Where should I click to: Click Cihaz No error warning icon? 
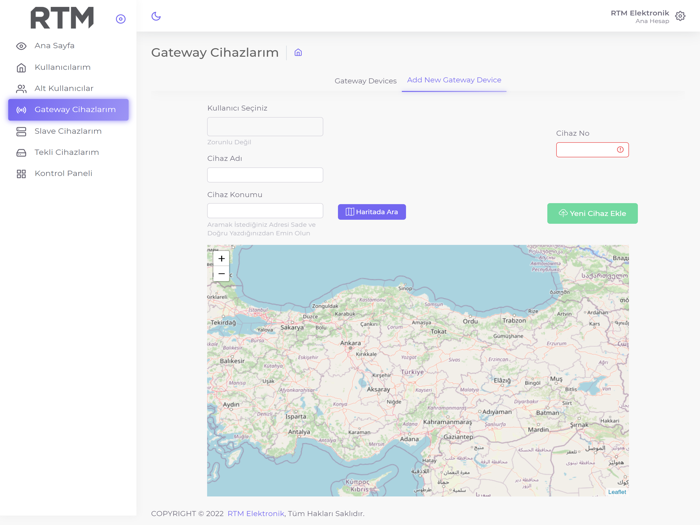(620, 150)
